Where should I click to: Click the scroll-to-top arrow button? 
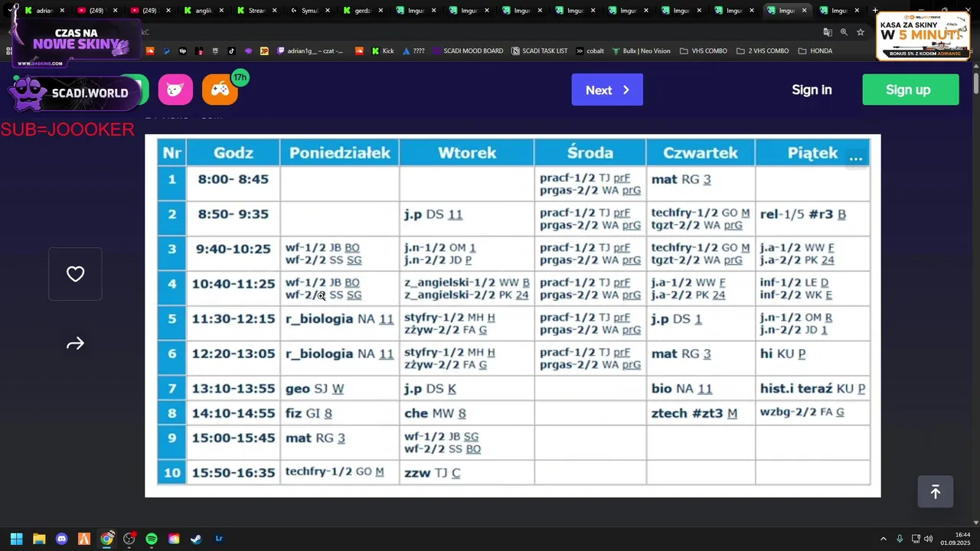point(936,492)
